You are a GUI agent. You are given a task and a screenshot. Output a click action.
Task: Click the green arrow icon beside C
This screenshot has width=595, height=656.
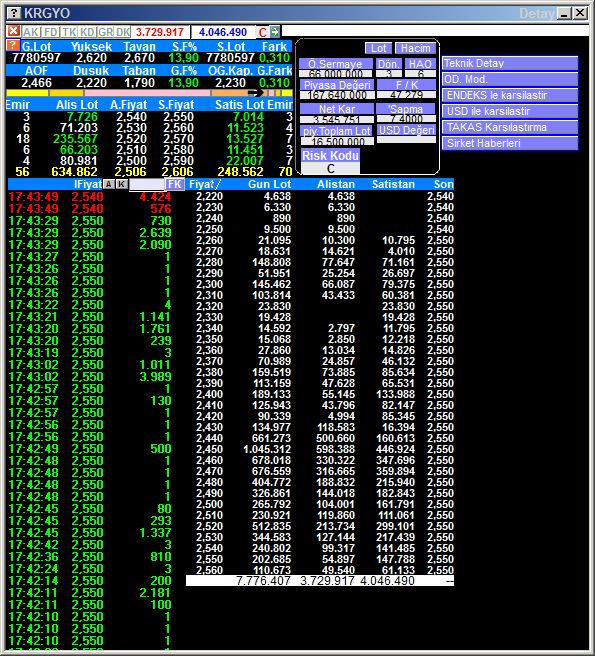coord(275,32)
